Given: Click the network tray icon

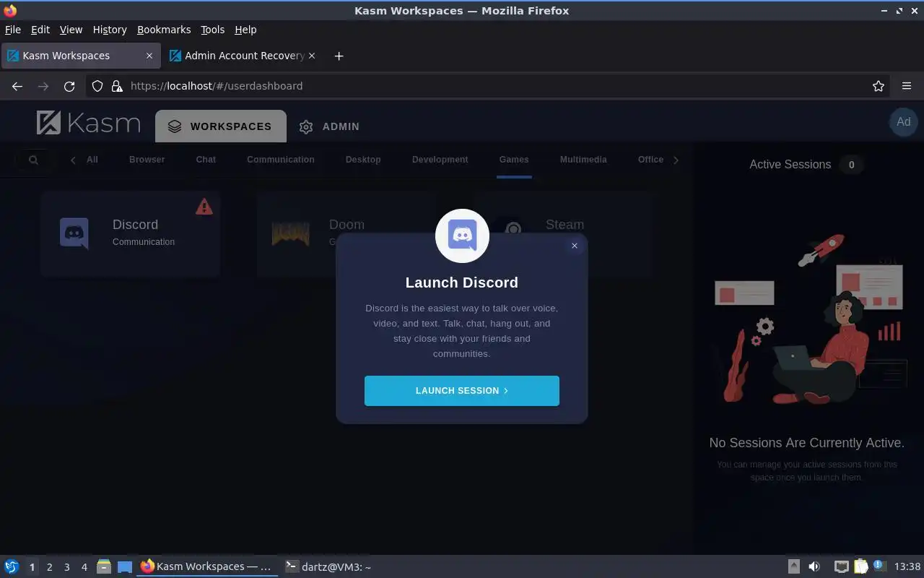Looking at the screenshot, I should pos(842,567).
